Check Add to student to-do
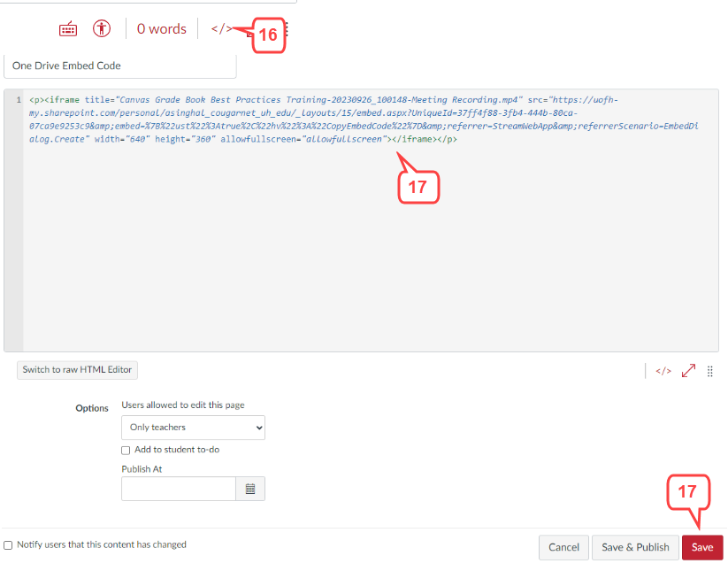The image size is (728, 571). [126, 451]
